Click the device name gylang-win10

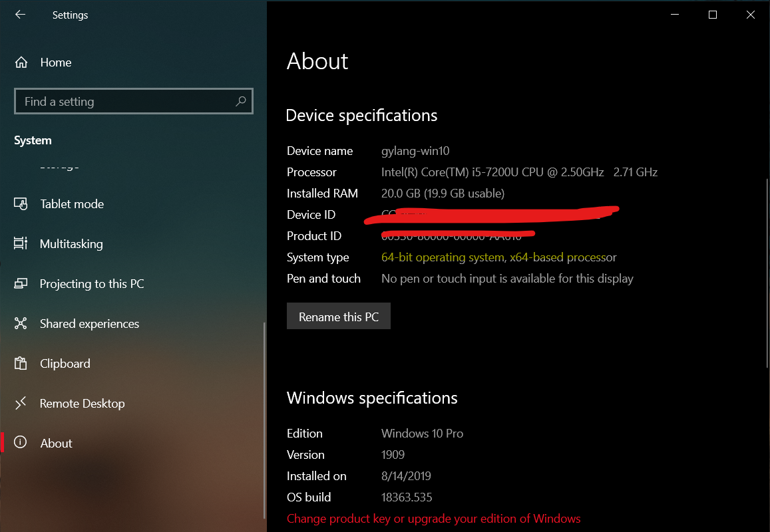click(x=415, y=151)
